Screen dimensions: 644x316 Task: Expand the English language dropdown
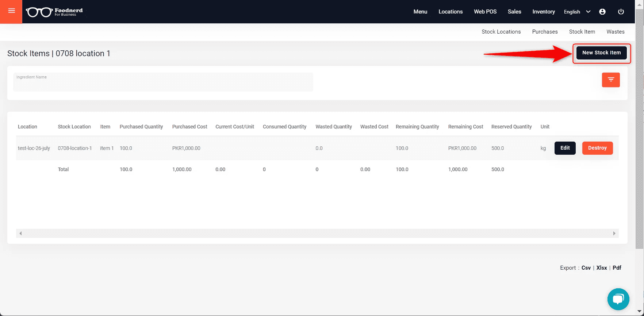point(577,12)
